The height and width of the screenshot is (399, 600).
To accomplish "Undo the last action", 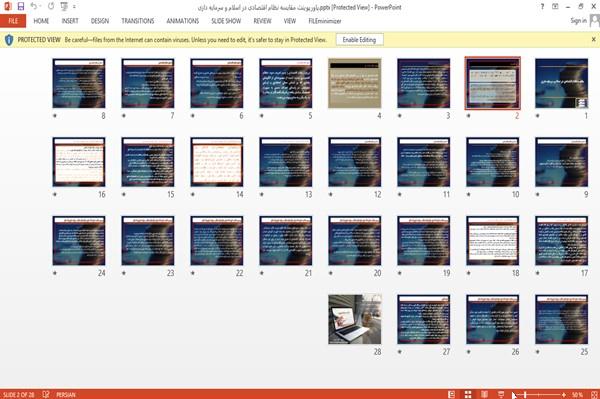I will point(34,7).
